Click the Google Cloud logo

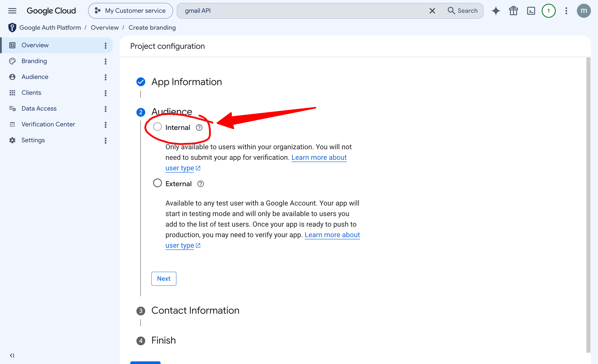(51, 11)
